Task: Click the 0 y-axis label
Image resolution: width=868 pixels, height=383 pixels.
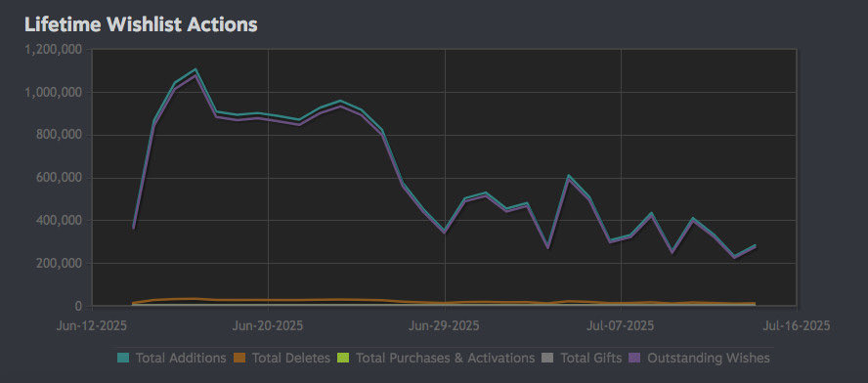Action: 79,306
